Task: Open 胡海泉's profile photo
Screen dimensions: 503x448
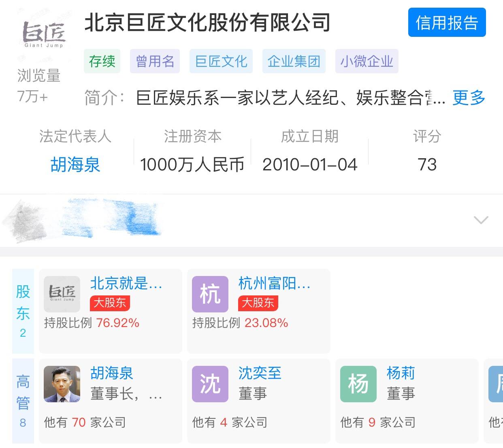Action: click(62, 384)
